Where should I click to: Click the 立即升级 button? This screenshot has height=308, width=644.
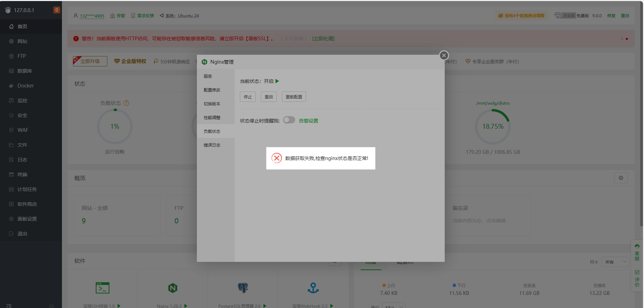[x=90, y=61]
